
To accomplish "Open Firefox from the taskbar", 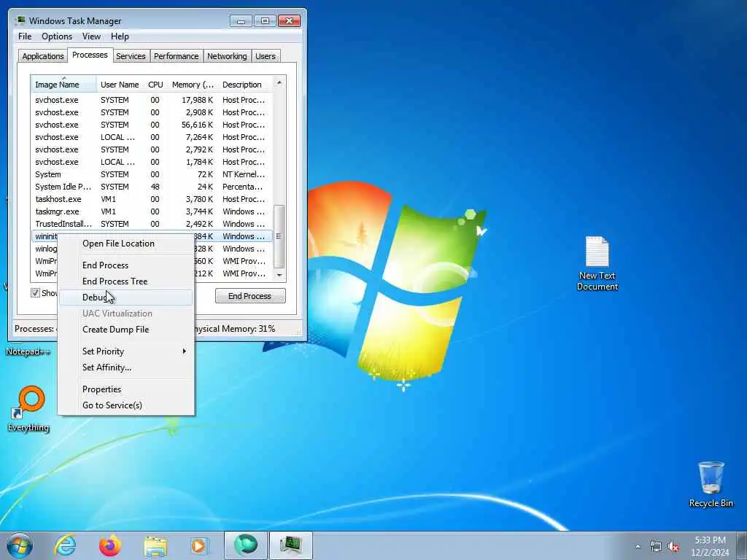I will [x=109, y=545].
